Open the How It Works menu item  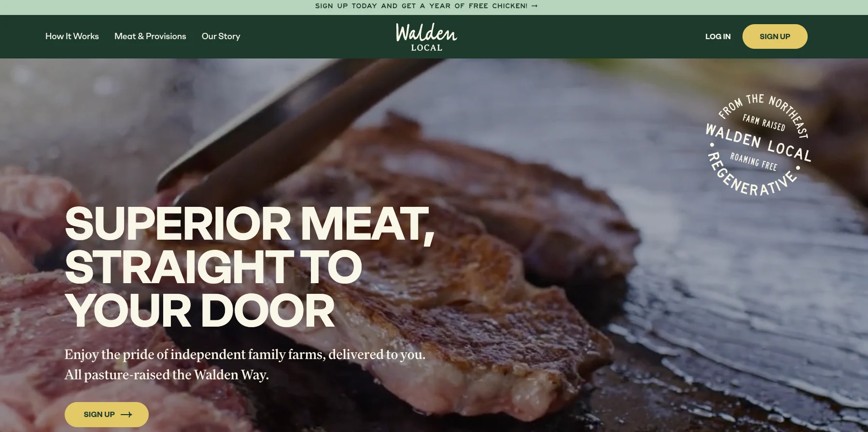pyautogui.click(x=72, y=36)
